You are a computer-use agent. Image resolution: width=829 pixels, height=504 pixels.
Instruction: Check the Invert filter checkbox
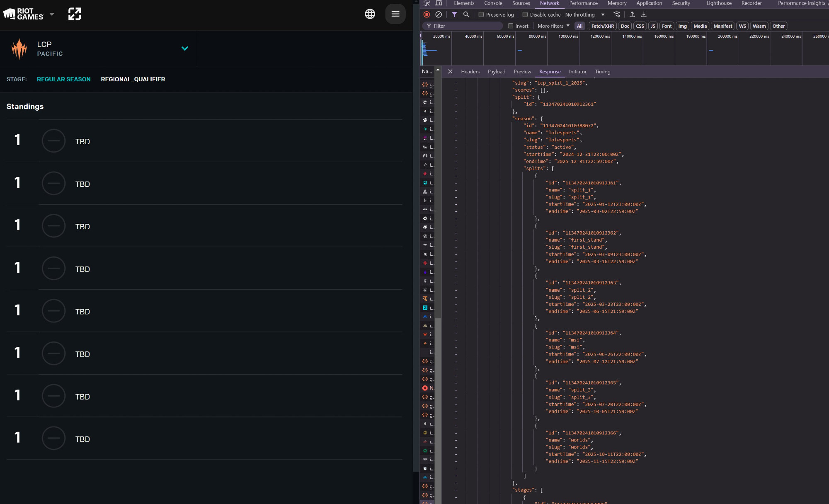(x=511, y=26)
